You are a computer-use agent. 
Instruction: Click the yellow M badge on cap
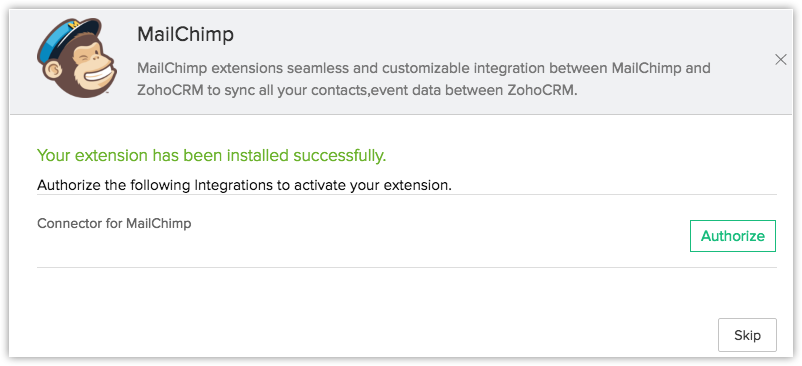(76, 26)
